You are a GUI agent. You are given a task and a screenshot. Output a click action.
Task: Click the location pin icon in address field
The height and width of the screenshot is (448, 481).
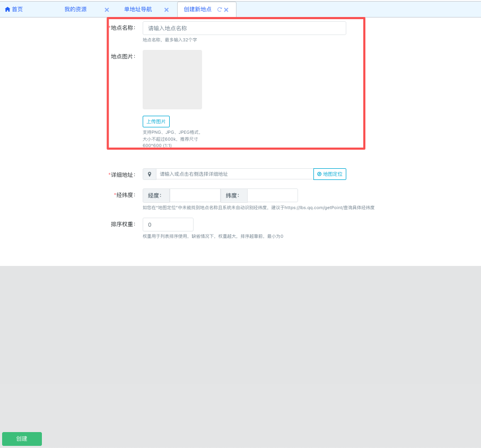tap(150, 174)
